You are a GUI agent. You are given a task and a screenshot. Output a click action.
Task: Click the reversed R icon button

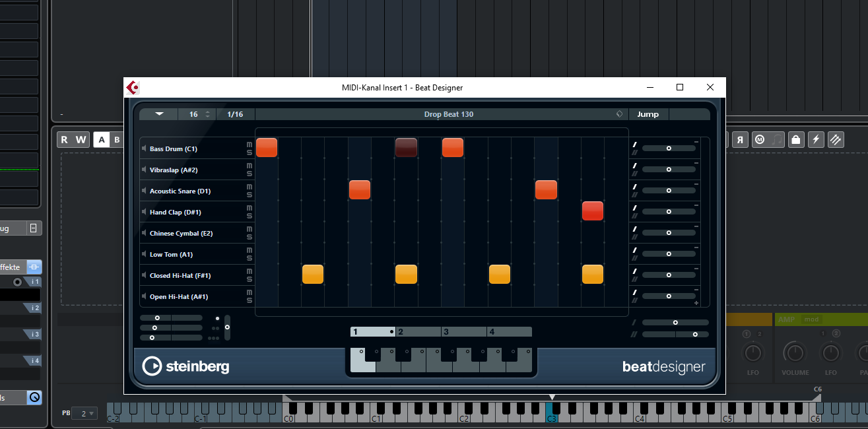(741, 139)
